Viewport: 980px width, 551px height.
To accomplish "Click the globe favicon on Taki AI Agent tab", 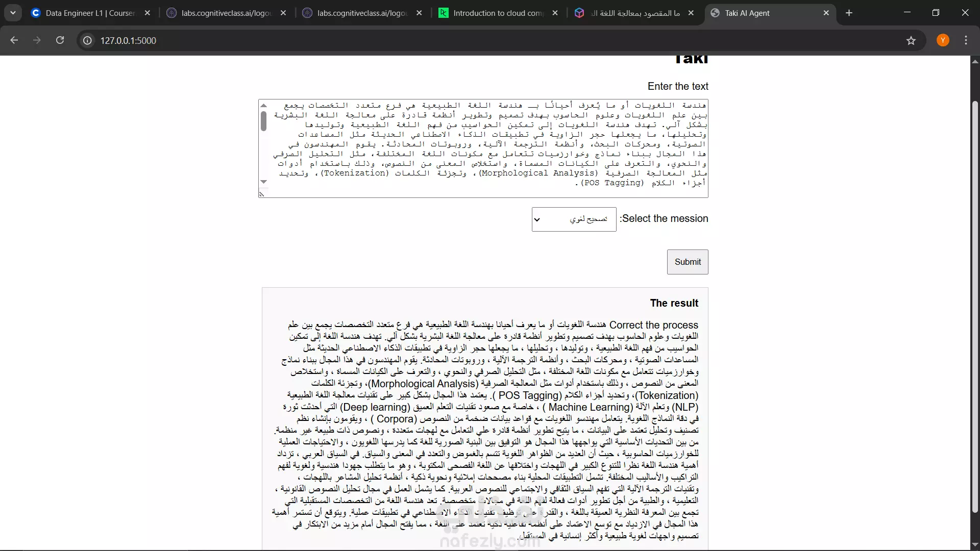I will pos(715,13).
